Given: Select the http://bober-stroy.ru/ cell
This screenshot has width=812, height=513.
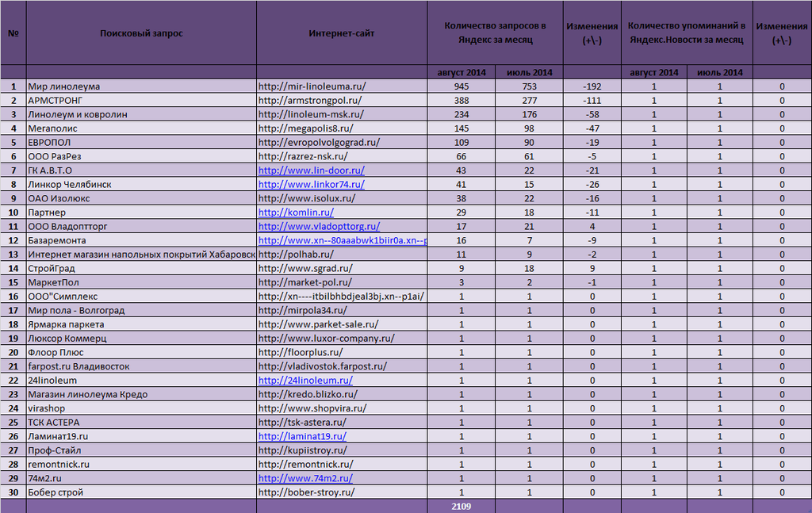Looking at the screenshot, I should [342, 492].
